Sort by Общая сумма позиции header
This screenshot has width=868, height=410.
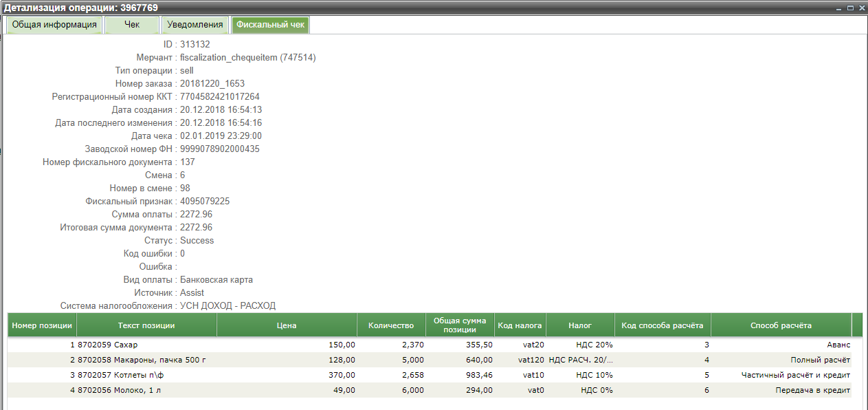point(460,325)
